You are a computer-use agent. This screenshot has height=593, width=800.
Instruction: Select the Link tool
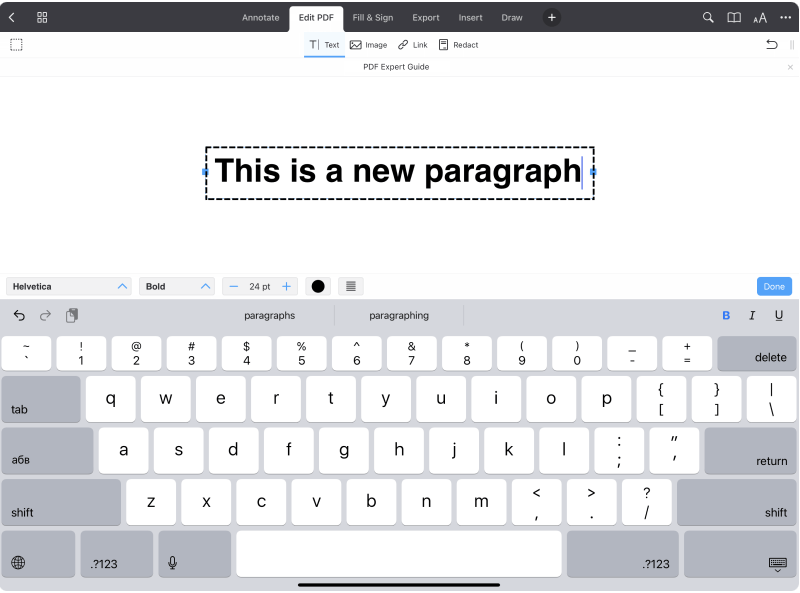click(413, 45)
